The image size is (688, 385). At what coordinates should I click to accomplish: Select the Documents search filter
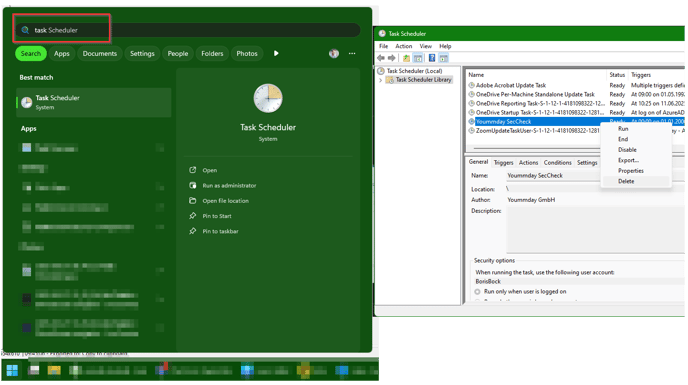click(x=100, y=54)
